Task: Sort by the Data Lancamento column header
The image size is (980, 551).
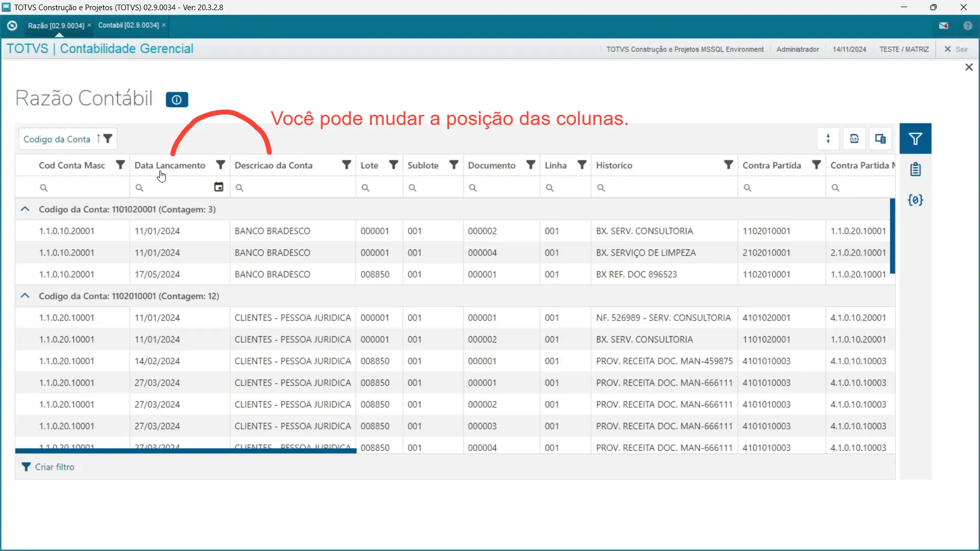Action: [x=170, y=165]
